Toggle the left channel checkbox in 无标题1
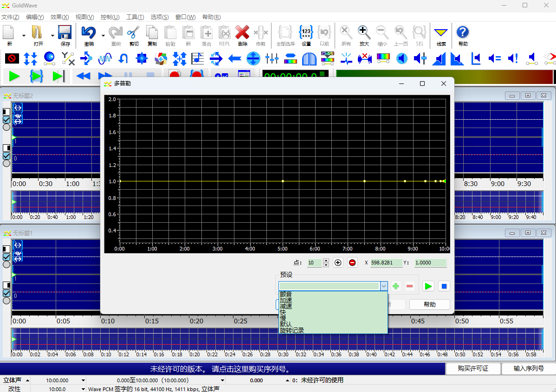556x392 pixels. pyautogui.click(x=6, y=257)
